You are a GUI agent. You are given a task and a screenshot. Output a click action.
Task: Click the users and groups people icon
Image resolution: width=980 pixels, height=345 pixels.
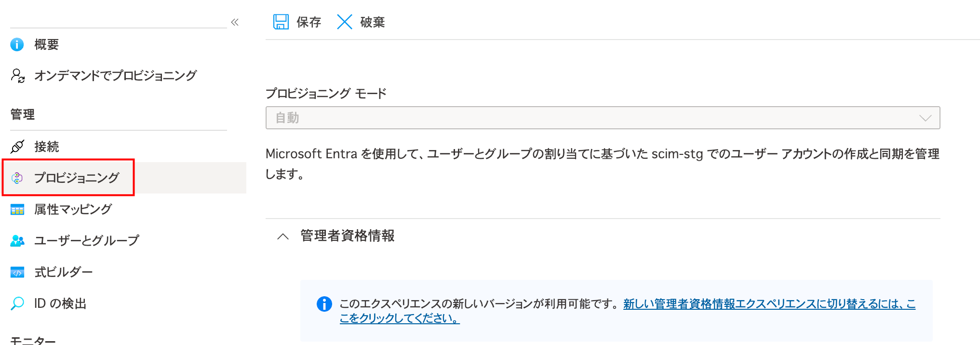tap(17, 240)
